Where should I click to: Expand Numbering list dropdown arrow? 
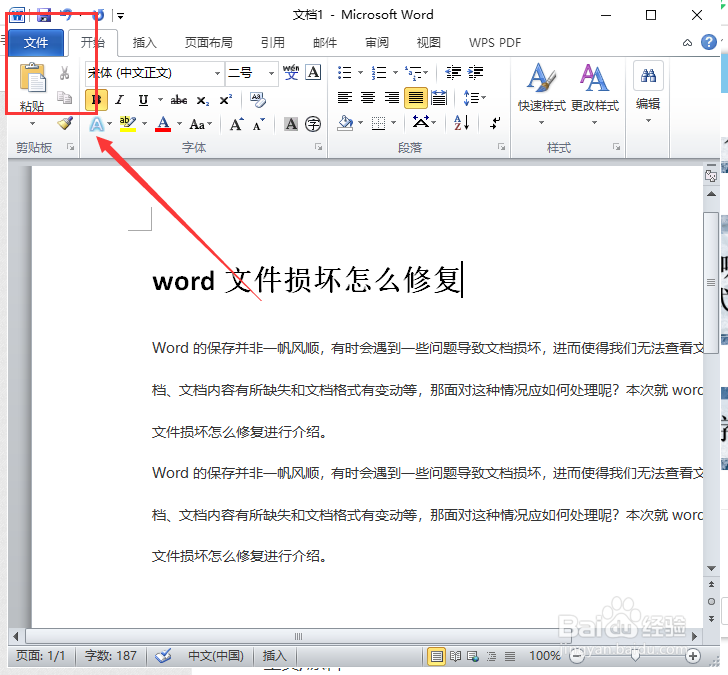coord(396,72)
